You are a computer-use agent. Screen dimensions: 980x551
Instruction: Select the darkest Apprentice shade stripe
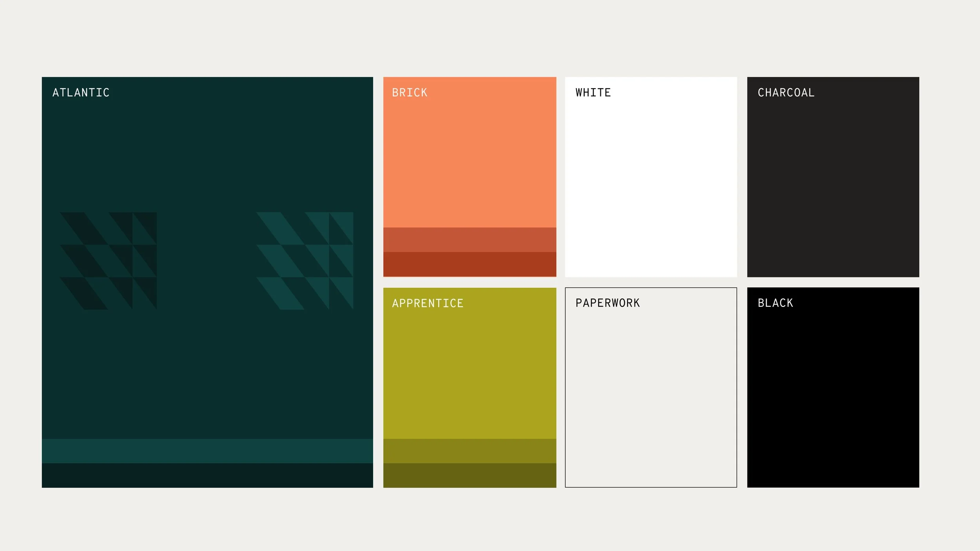[470, 475]
